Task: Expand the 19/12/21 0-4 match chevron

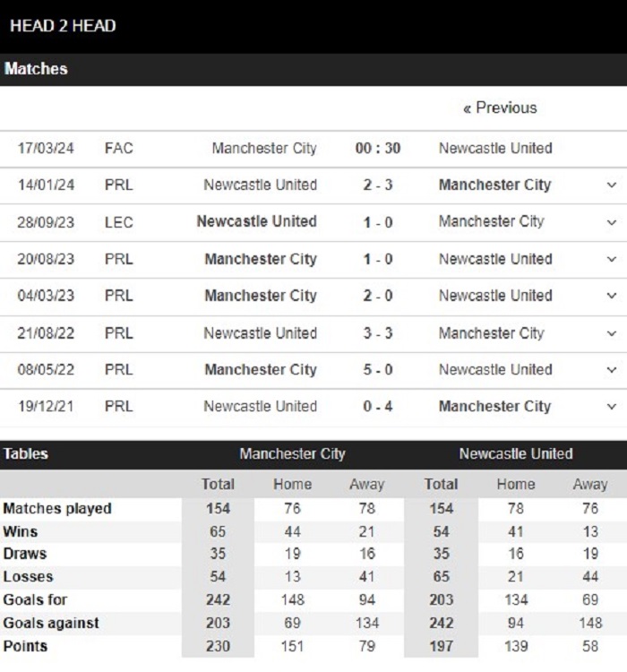Action: pos(612,406)
